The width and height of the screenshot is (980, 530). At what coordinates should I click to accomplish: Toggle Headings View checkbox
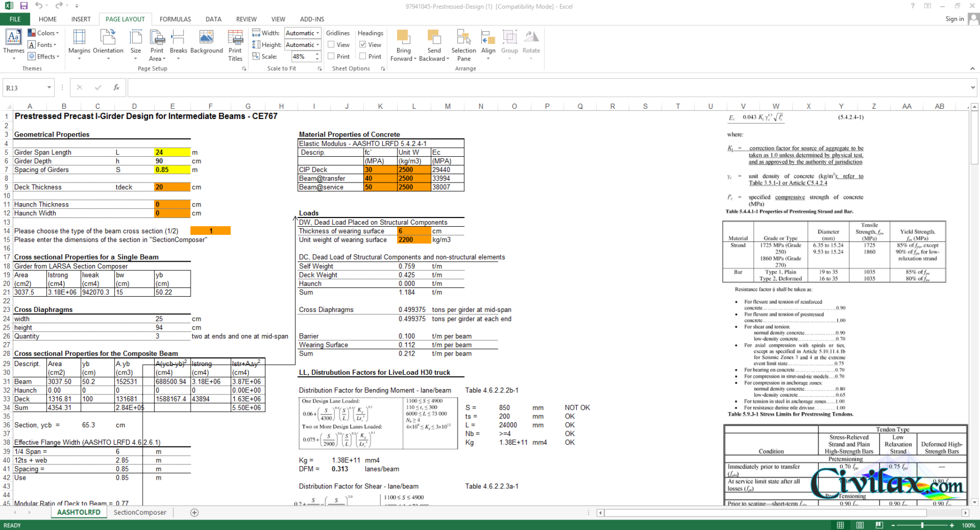(363, 45)
